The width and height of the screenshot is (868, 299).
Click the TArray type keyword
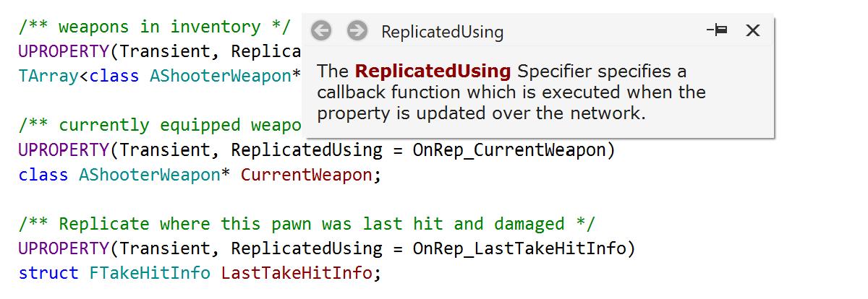48,76
